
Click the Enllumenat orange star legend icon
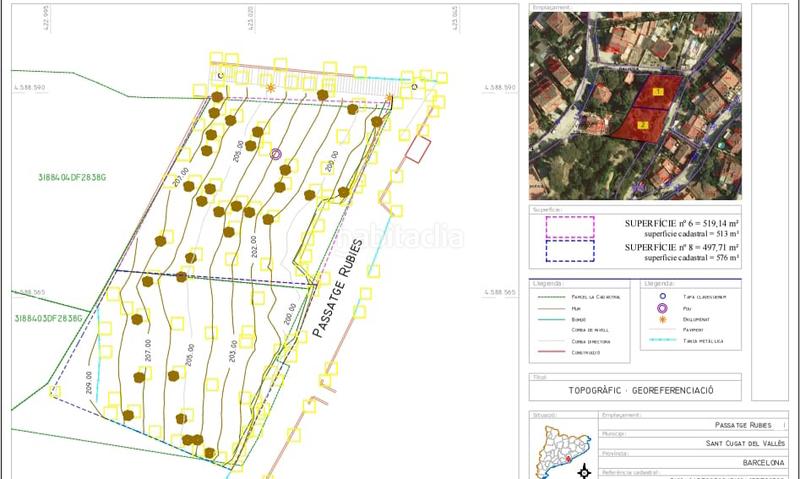(663, 319)
